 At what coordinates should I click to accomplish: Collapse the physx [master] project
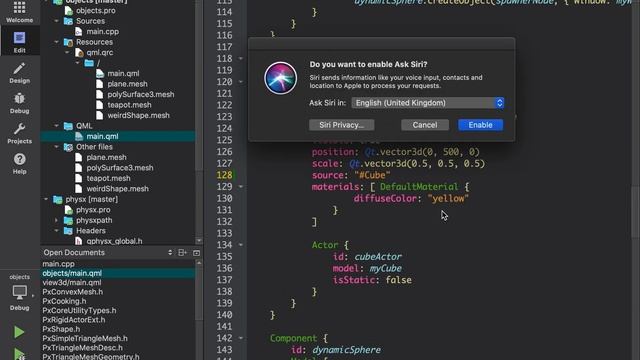click(46, 199)
